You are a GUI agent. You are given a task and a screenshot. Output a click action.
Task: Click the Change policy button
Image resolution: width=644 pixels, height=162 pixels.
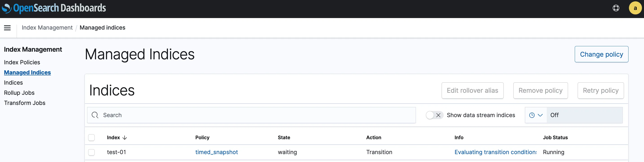click(601, 54)
